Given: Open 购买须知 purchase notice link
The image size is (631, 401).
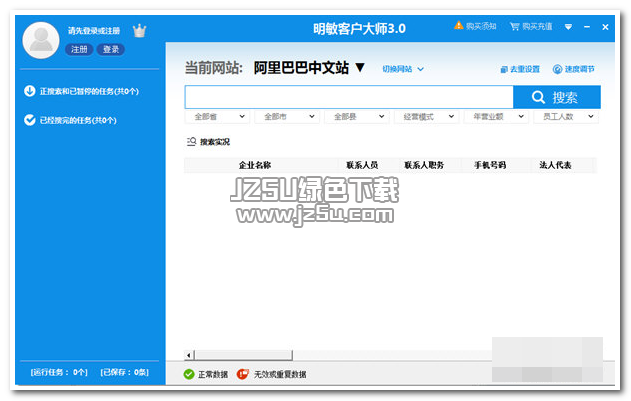Looking at the screenshot, I should [481, 27].
